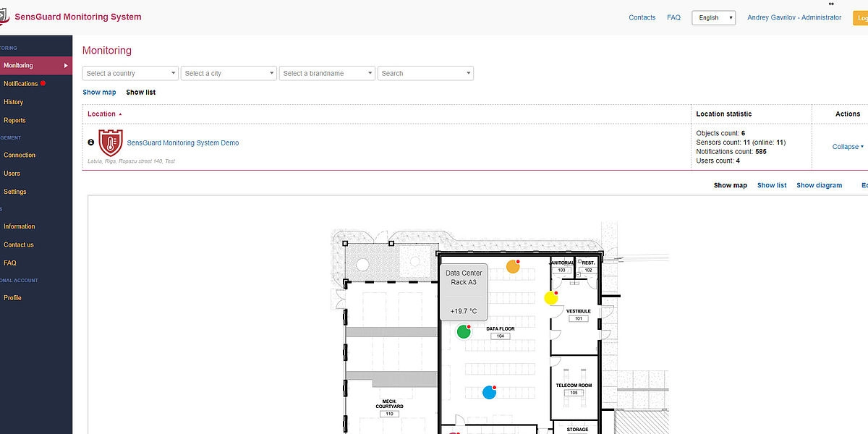This screenshot has height=434, width=868.
Task: Click the black number badge beside location logo
Action: (91, 142)
